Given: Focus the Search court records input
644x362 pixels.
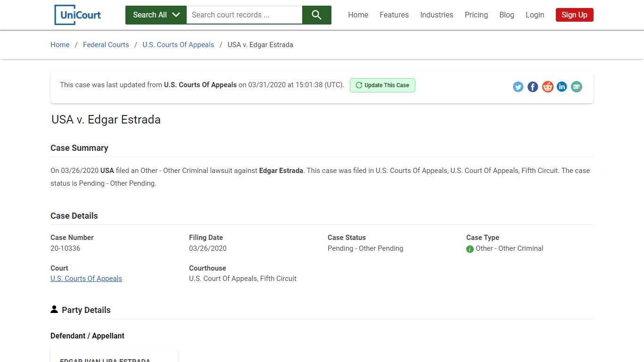Looking at the screenshot, I should pos(244,15).
